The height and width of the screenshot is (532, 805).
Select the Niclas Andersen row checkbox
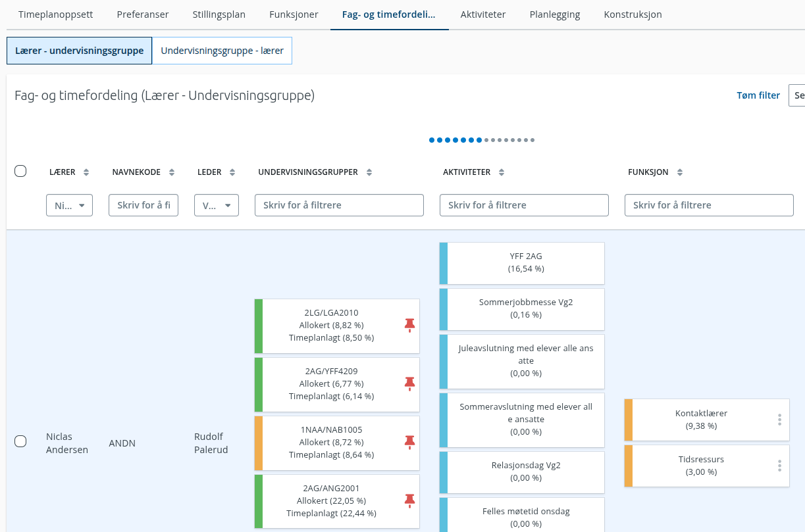point(20,441)
